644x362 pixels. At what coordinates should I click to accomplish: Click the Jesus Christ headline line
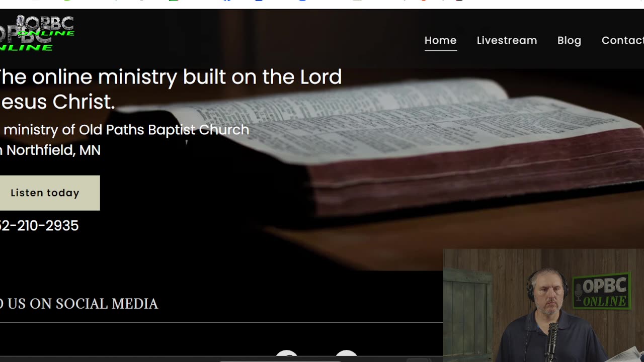(57, 102)
